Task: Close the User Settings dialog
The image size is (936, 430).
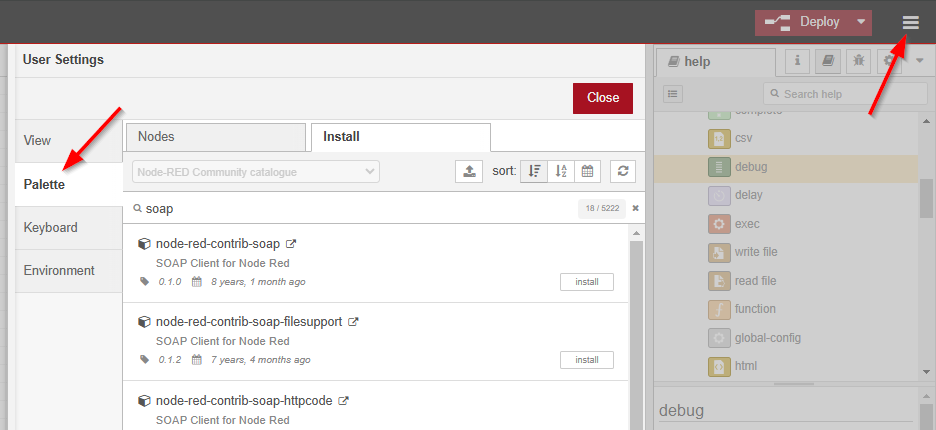Action: click(x=602, y=98)
